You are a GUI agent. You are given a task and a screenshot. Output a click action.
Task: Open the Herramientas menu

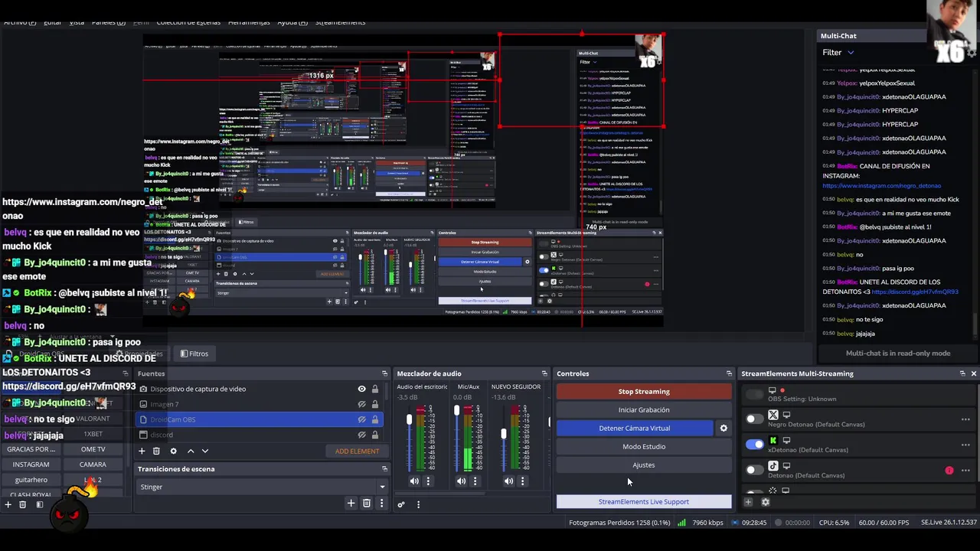249,22
